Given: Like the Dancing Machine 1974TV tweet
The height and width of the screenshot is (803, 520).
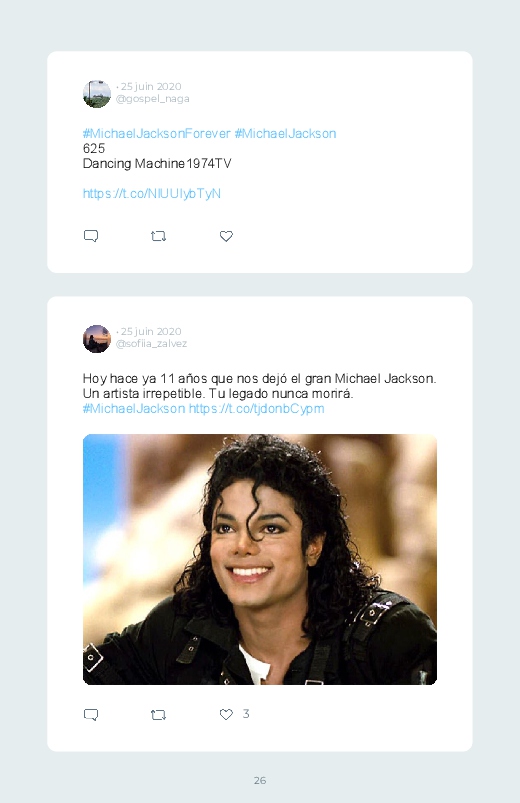Looking at the screenshot, I should pyautogui.click(x=226, y=236).
